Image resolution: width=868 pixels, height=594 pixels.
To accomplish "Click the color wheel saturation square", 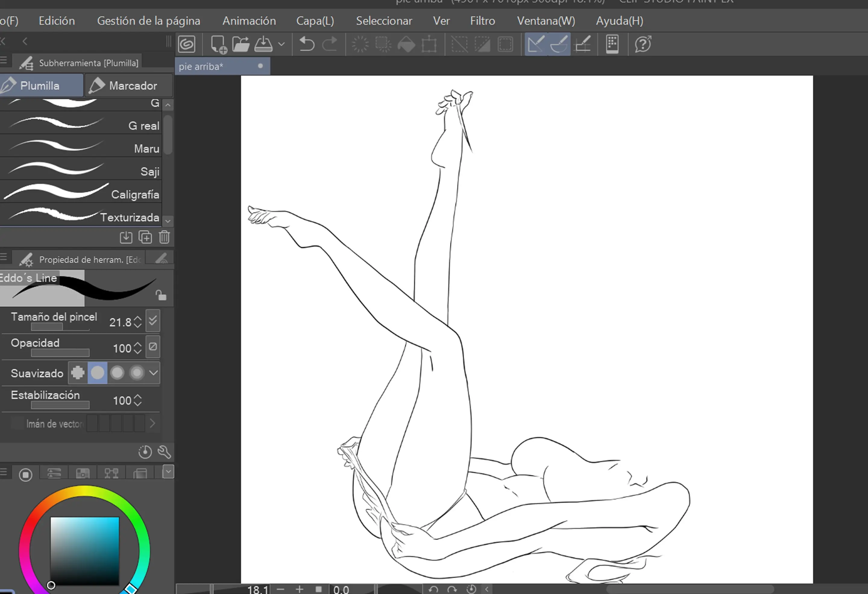I will pyautogui.click(x=85, y=551).
